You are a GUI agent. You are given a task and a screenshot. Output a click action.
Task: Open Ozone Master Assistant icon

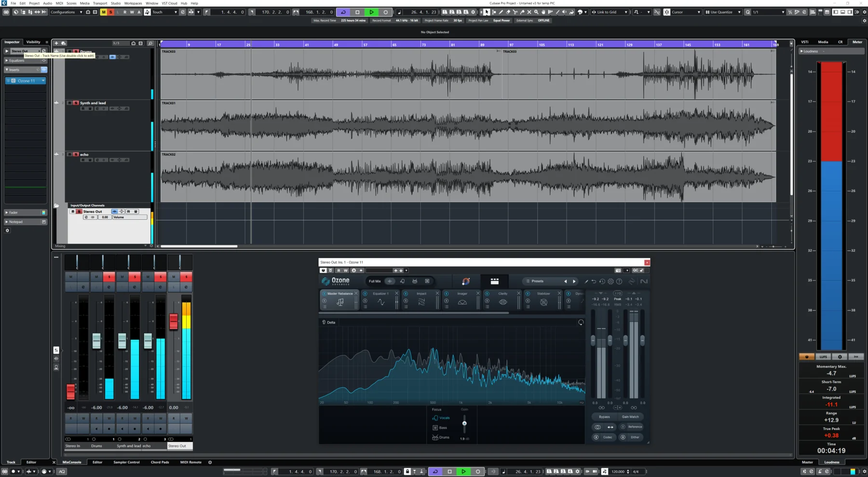click(x=466, y=281)
